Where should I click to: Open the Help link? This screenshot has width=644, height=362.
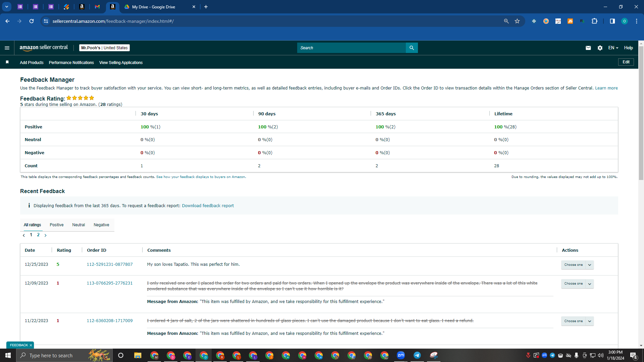pos(629,48)
